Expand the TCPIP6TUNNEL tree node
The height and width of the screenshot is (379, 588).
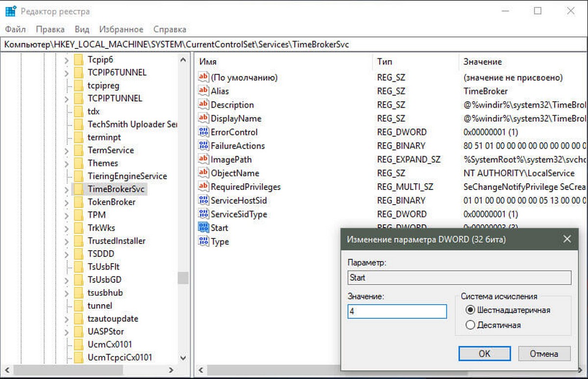pos(67,72)
